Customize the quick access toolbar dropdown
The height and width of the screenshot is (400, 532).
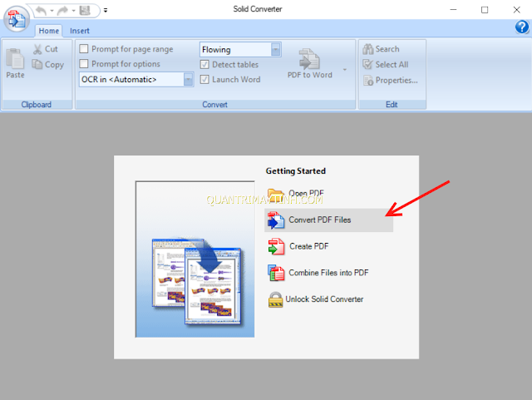point(106,11)
